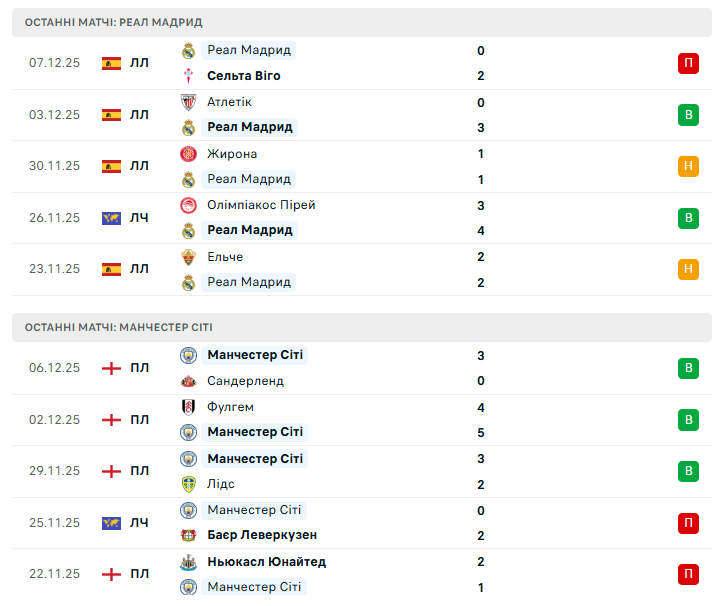Select the Ньюкасл Юнайтед team name
The height and width of the screenshot is (606, 720).
pyautogui.click(x=266, y=562)
